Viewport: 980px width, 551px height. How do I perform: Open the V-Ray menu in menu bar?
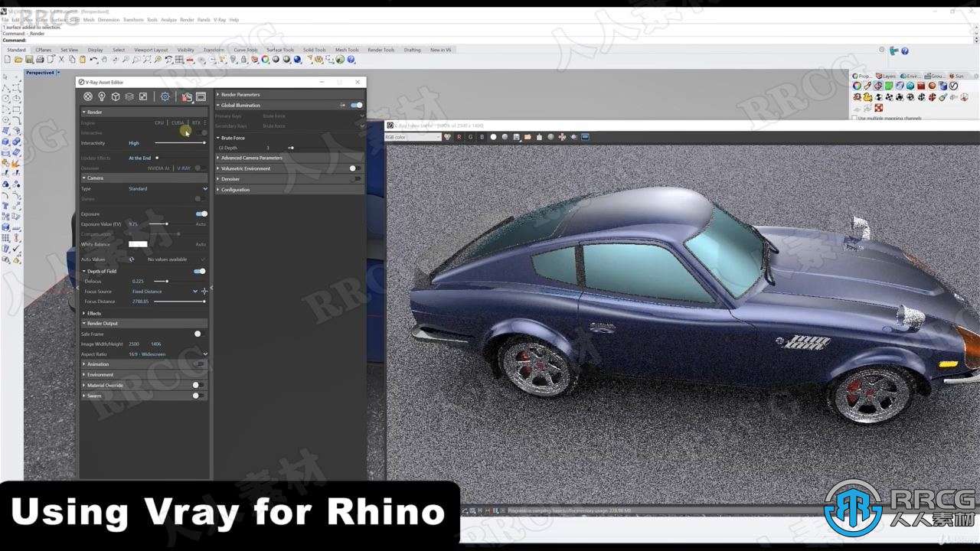click(220, 20)
